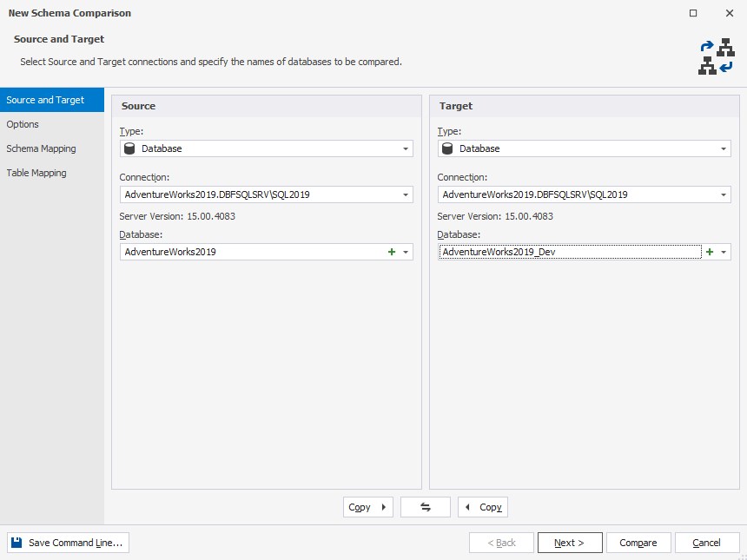
Task: Click the database cylinder icon in Source Type
Action: pos(129,148)
